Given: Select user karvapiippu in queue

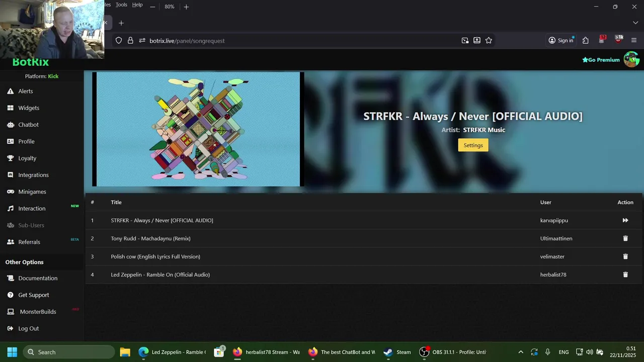Looking at the screenshot, I should [x=554, y=220].
